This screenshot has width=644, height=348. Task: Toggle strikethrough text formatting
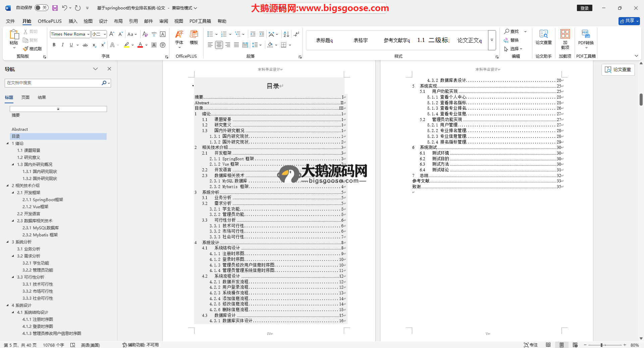coord(85,45)
